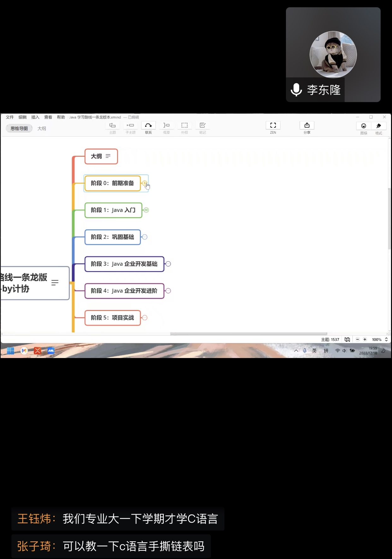The image size is (392, 559).
Task: Click the horizontal scrollbar at canvas bottom
Action: click(248, 334)
